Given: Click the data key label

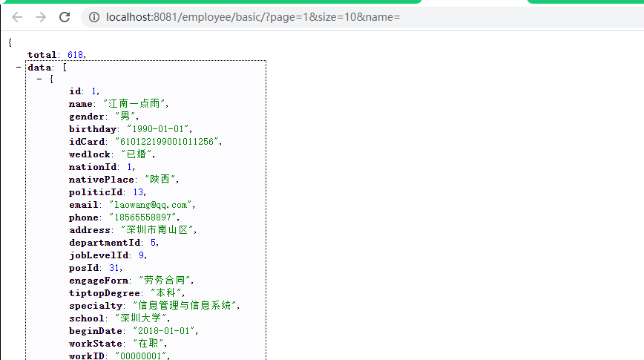Looking at the screenshot, I should [x=39, y=68].
